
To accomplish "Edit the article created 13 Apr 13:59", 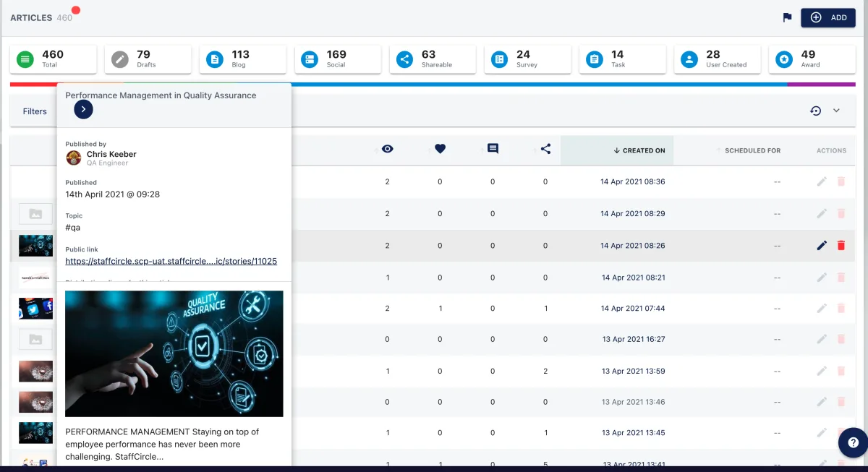I will [x=822, y=371].
